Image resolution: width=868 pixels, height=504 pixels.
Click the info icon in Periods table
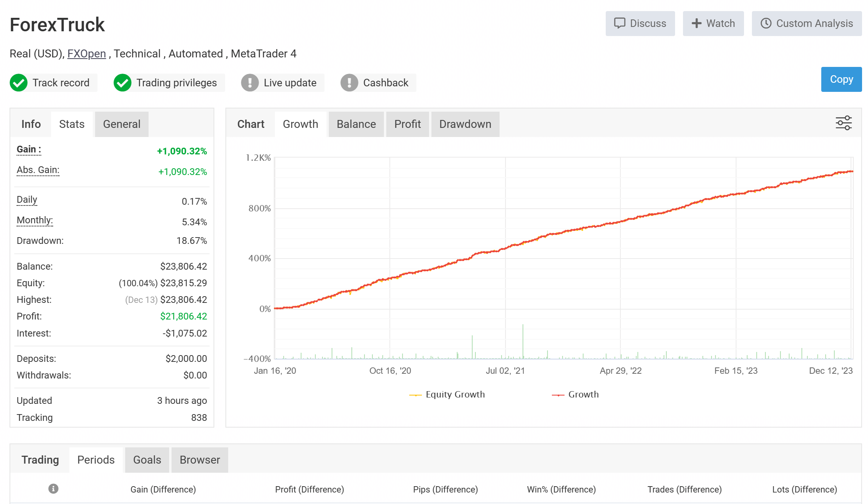click(x=53, y=489)
